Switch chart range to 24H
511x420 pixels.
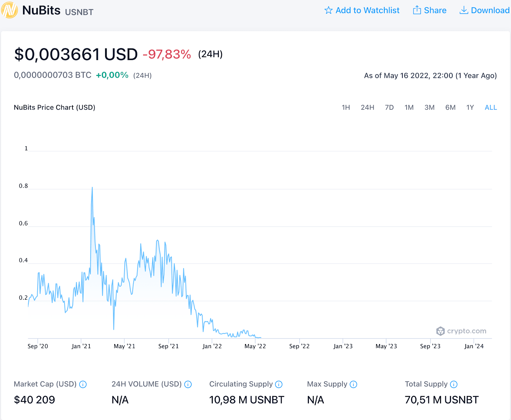(368, 108)
